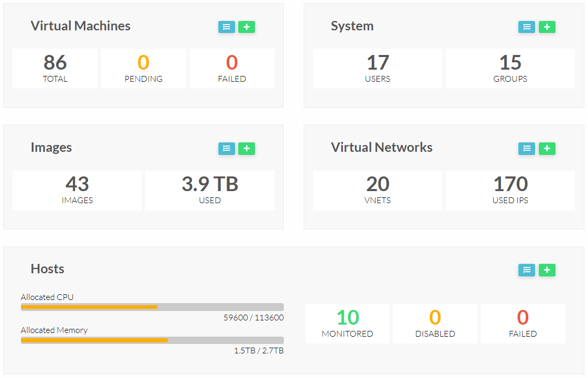The height and width of the screenshot is (378, 588).
Task: Open the System list view icon
Action: click(x=526, y=27)
